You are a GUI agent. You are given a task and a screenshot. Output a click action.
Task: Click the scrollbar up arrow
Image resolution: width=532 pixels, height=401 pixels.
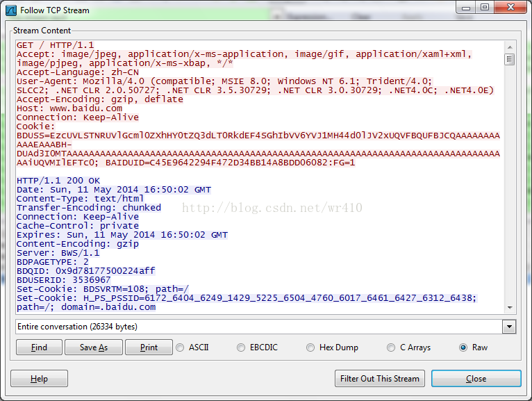click(510, 47)
